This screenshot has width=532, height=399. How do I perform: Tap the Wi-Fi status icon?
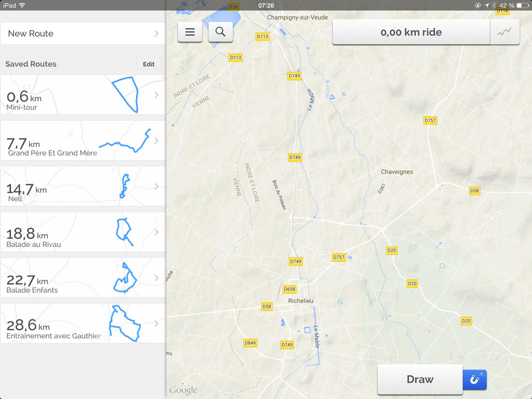tap(22, 5)
